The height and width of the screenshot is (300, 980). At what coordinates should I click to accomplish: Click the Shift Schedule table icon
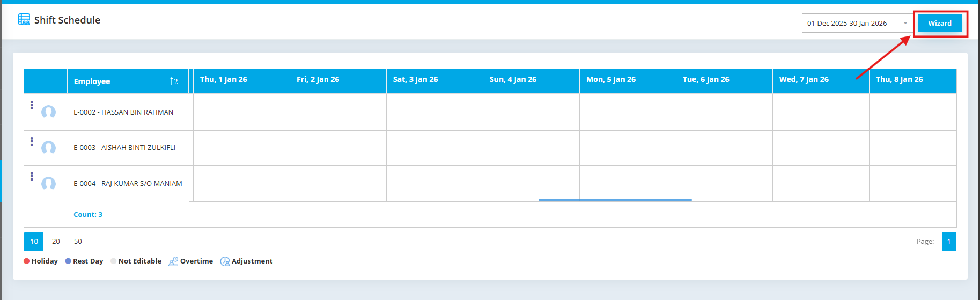(x=24, y=20)
